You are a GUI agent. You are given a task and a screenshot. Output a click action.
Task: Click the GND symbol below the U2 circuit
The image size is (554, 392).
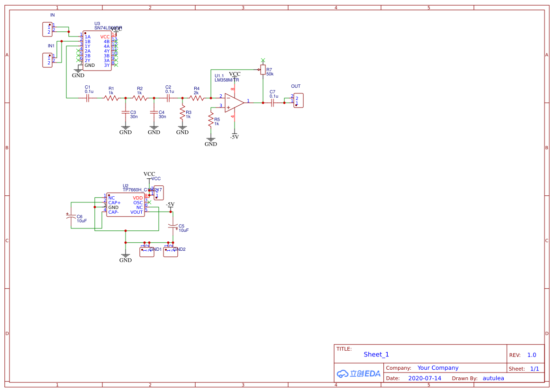tap(126, 258)
